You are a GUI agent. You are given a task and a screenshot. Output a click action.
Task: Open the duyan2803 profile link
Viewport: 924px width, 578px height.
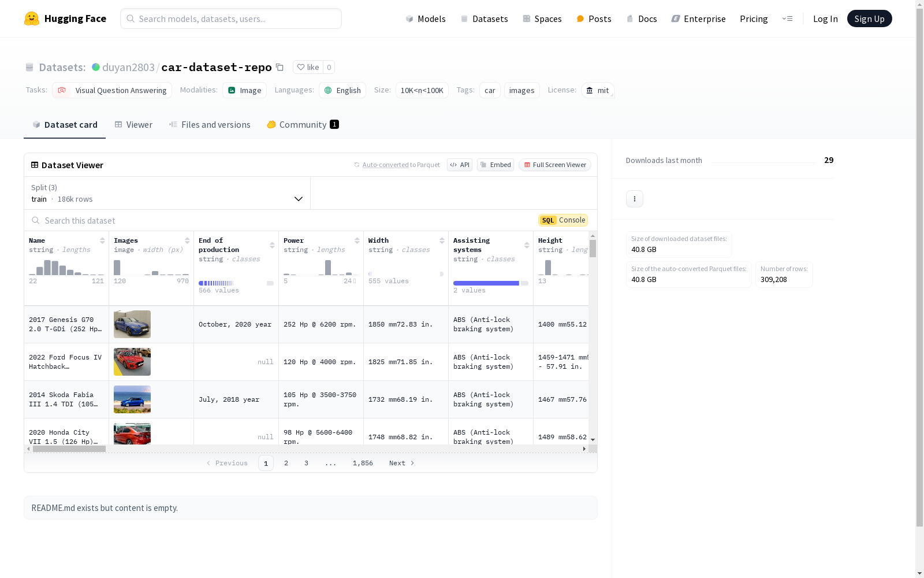point(128,67)
